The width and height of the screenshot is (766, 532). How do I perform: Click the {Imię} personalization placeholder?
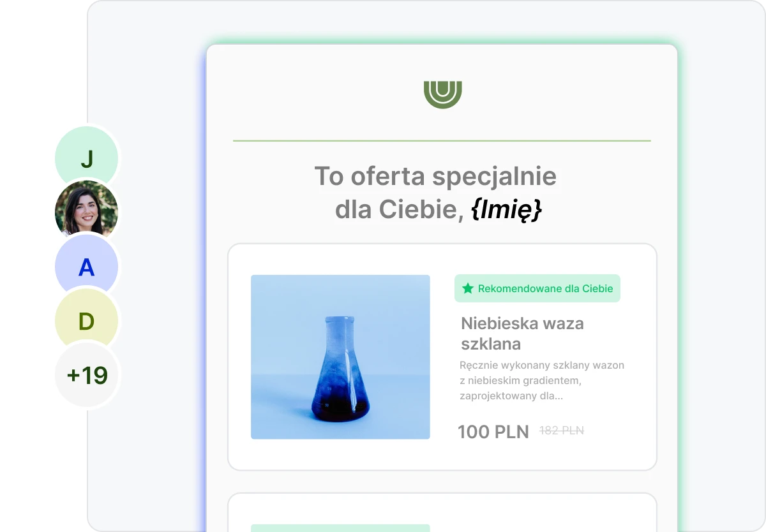506,210
